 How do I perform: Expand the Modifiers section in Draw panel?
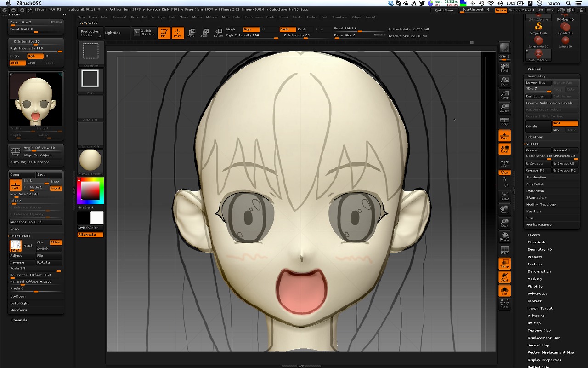pyautogui.click(x=19, y=310)
